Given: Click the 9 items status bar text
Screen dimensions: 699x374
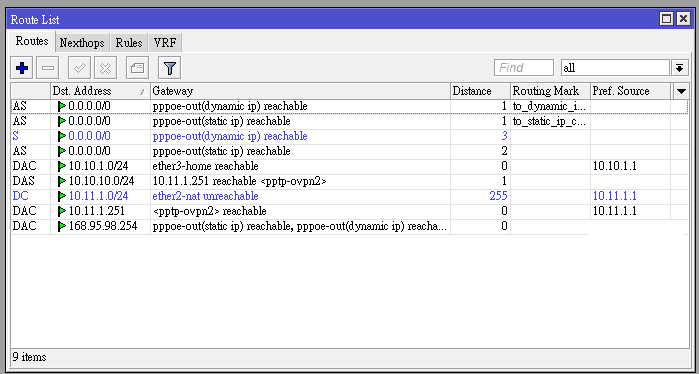Looking at the screenshot, I should pos(29,357).
